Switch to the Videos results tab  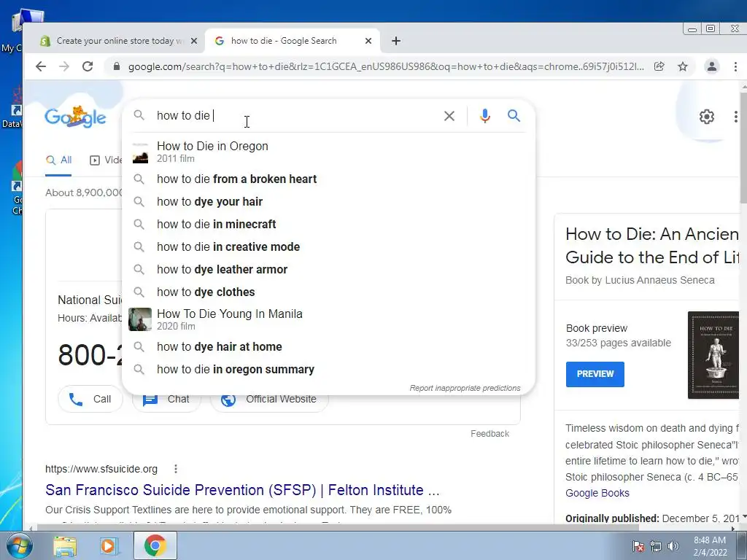pyautogui.click(x=106, y=160)
